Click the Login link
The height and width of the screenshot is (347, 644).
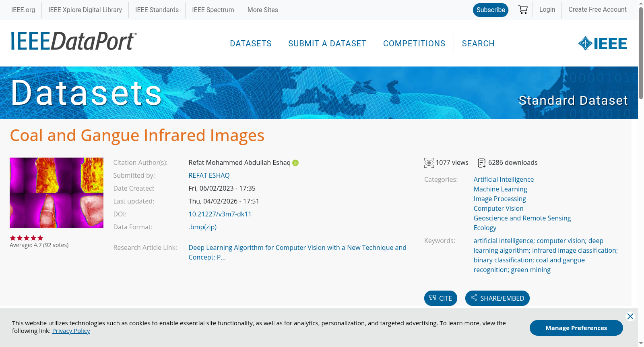click(x=547, y=10)
